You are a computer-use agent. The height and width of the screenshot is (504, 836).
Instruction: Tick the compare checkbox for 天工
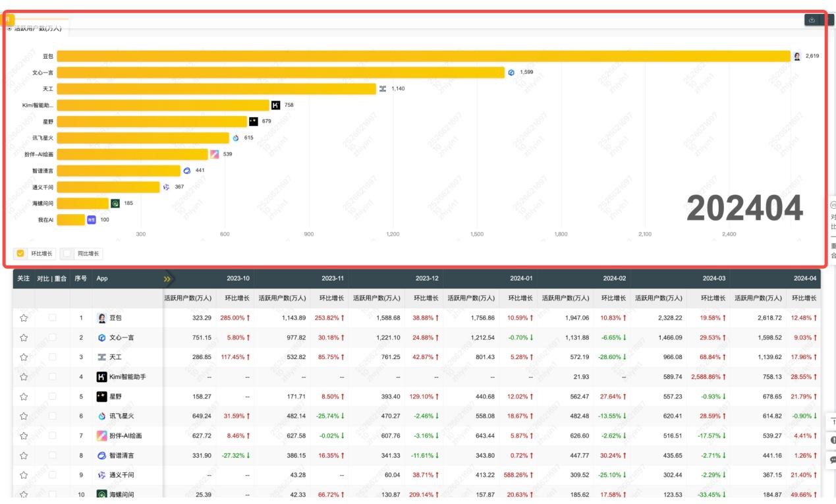click(x=52, y=357)
